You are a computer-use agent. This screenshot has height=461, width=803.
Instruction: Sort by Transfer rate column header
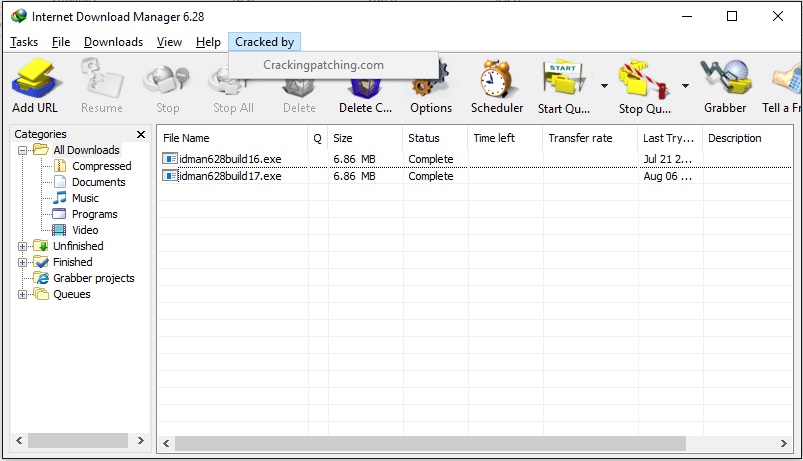click(x=590, y=138)
